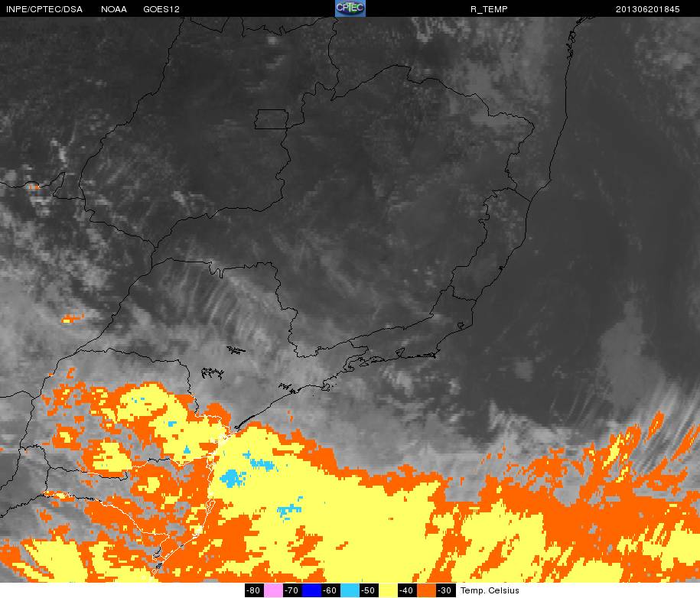Viewport: 700px width, 598px height.
Task: Select the dark blue legend color swatch
Action: coord(311,590)
